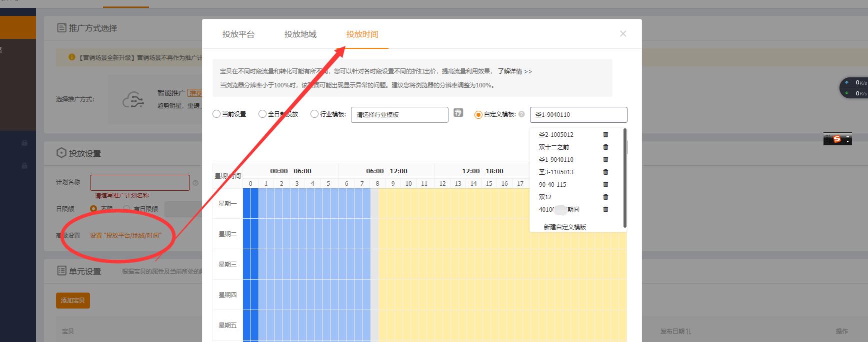The image size is (868, 342).
Task: Delete the 双12 template via trash icon
Action: [x=605, y=197]
